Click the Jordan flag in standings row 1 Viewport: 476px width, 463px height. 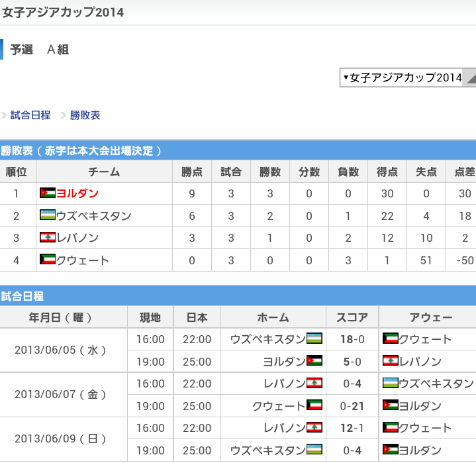48,193
